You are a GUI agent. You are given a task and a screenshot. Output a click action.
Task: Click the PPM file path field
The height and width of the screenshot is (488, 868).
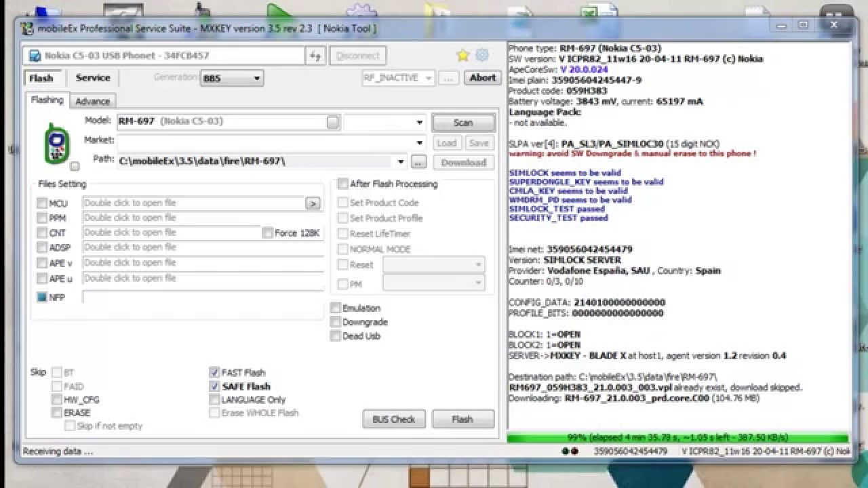(x=203, y=218)
